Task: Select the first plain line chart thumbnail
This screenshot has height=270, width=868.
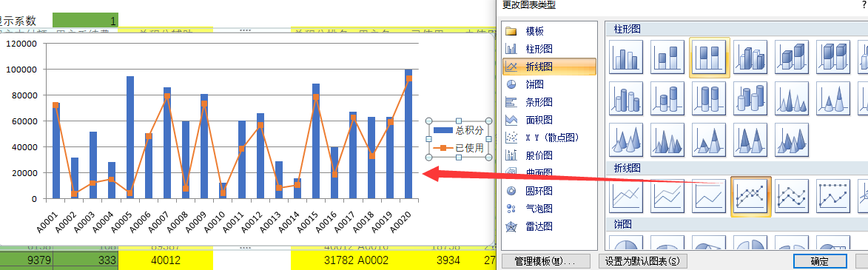Action: [x=626, y=197]
